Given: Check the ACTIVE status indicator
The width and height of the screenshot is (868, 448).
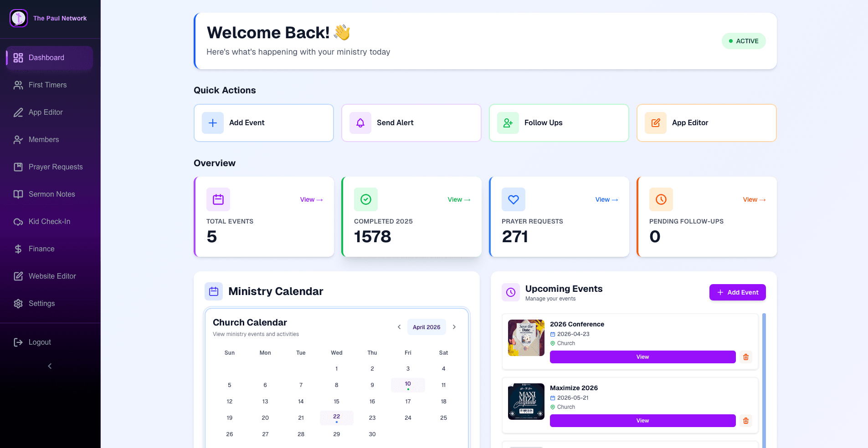Looking at the screenshot, I should click(x=744, y=41).
